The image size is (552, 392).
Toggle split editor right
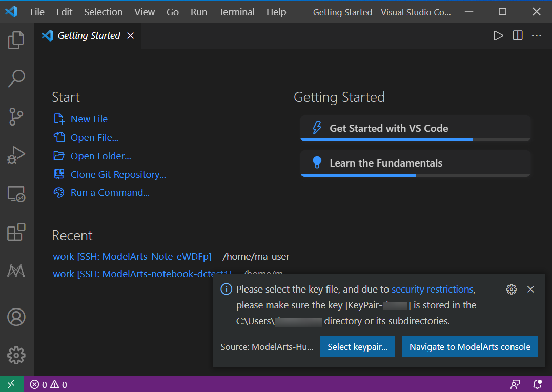click(518, 35)
